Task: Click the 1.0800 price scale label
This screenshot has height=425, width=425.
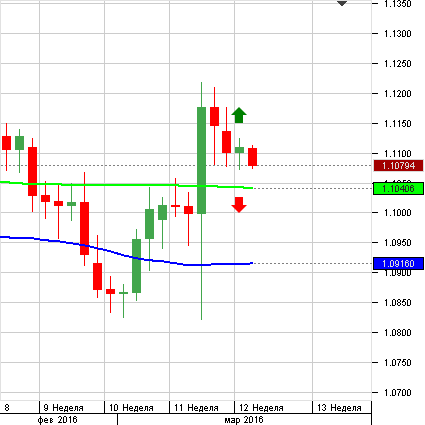Action: 398,333
